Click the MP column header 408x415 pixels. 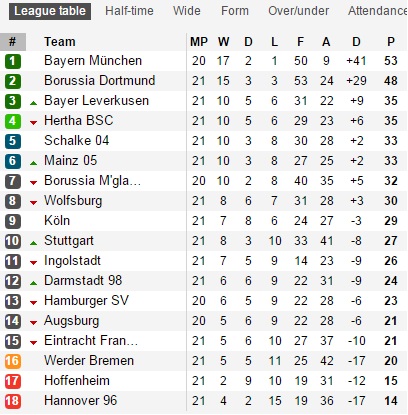click(x=199, y=42)
